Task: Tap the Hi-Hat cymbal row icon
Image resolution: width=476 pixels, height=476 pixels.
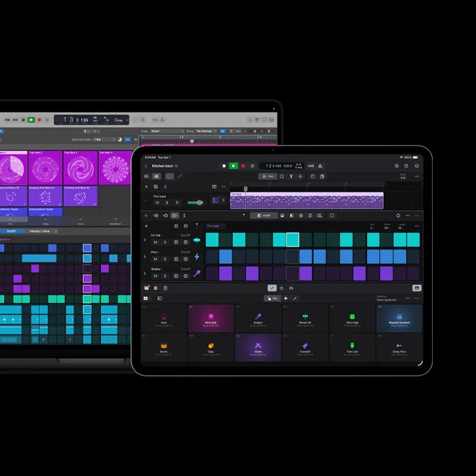Action: pos(197,240)
